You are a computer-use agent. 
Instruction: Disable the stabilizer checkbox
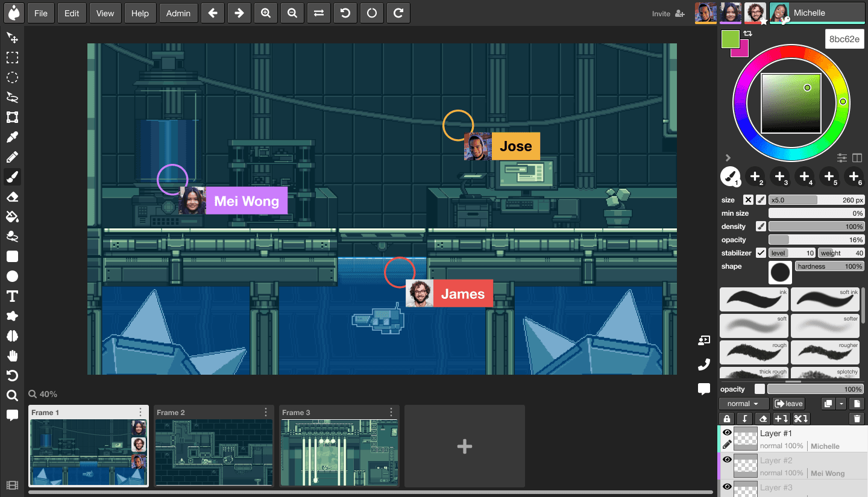pyautogui.click(x=761, y=253)
